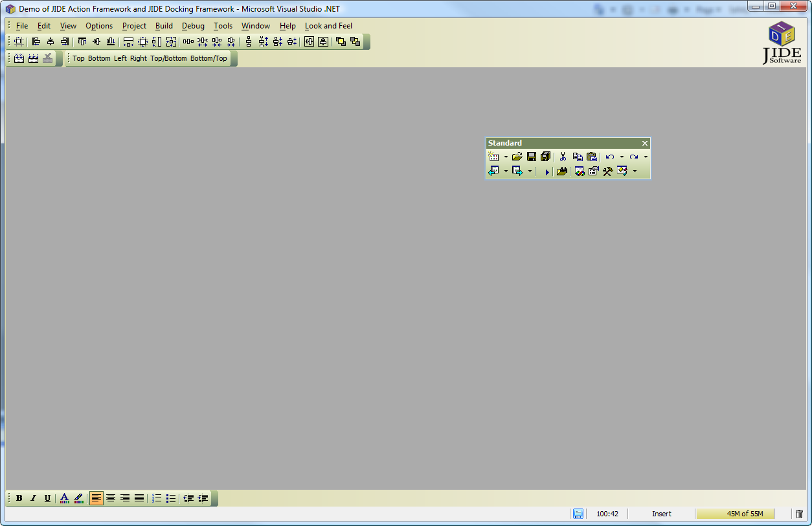812x526 pixels.
Task: Open the Window menu
Action: [x=256, y=26]
